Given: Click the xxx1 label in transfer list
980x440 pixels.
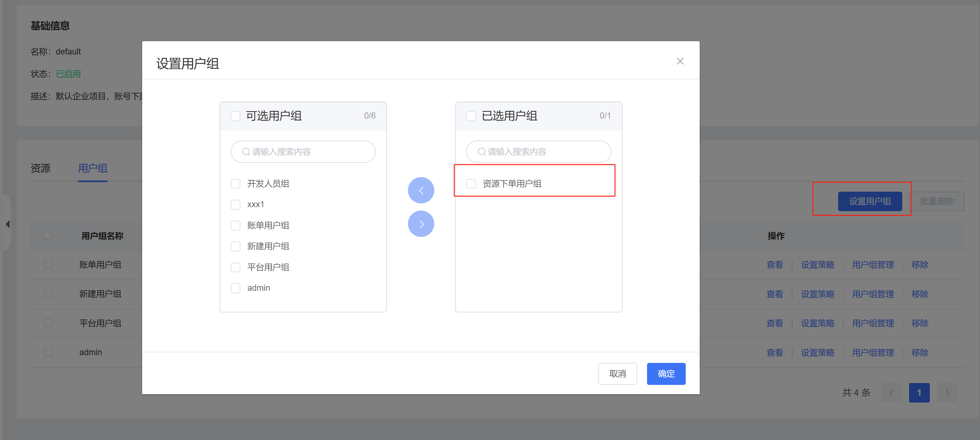Looking at the screenshot, I should click(x=256, y=205).
